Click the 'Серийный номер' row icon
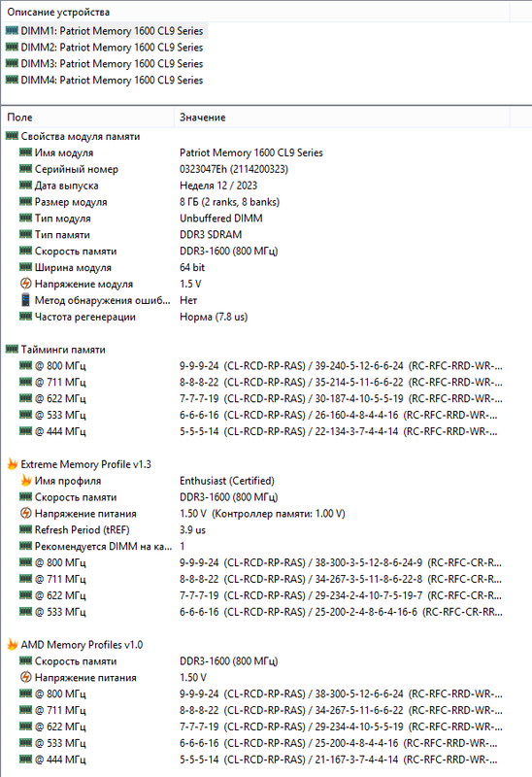Screen dimensions: 532x777 point(26,169)
